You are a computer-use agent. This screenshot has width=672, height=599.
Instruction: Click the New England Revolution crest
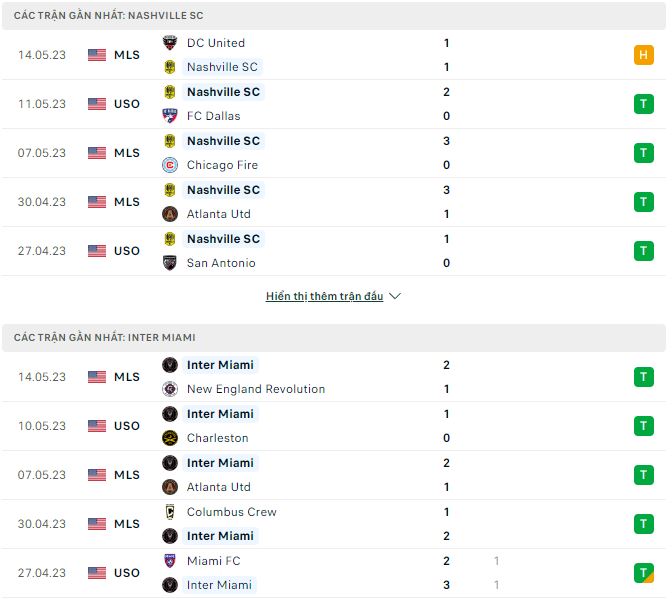coord(170,389)
